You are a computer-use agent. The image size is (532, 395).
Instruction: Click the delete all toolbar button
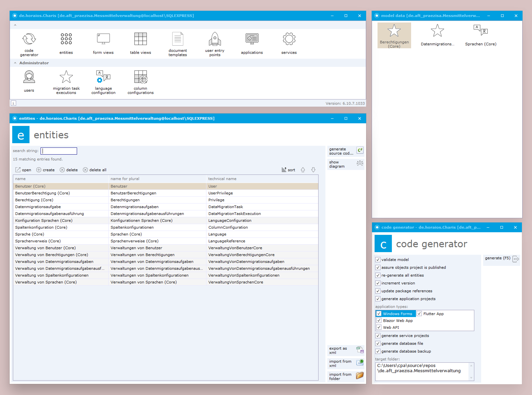(95, 170)
